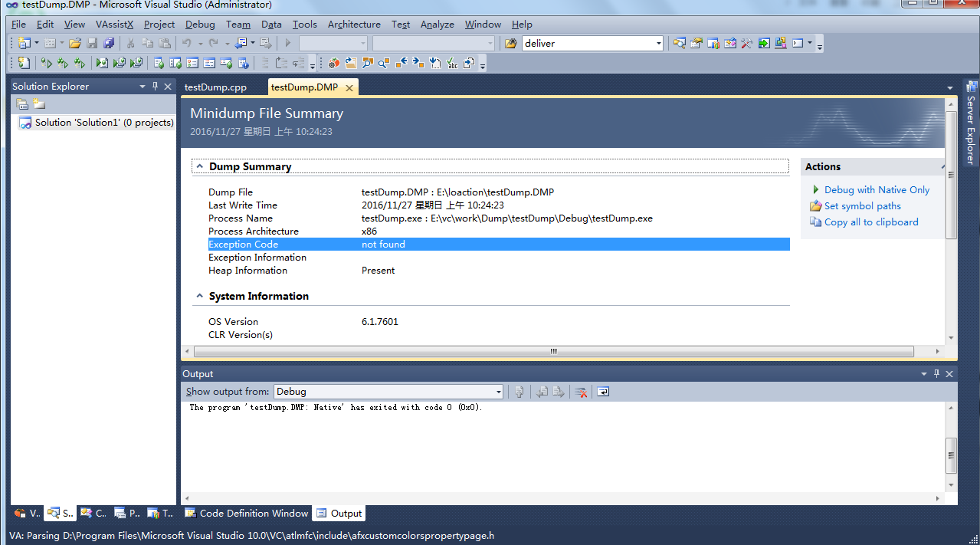This screenshot has width=980, height=545.
Task: Click the Server Explorer side tab
Action: tap(971, 123)
